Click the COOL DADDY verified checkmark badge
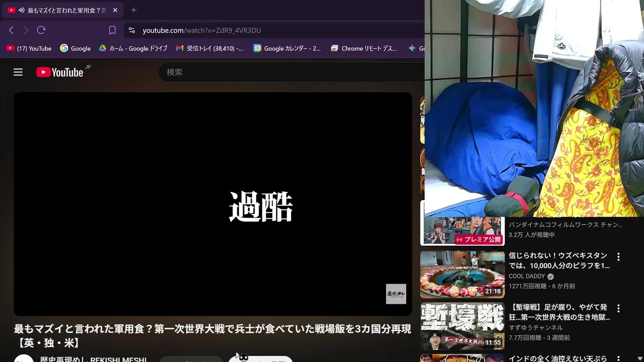 (550, 277)
